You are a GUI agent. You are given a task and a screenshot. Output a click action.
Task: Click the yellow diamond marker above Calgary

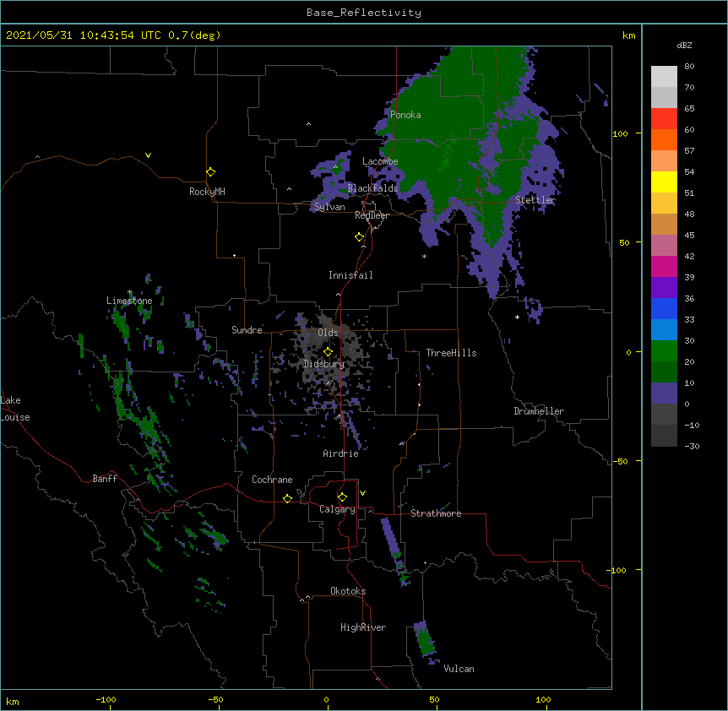pos(342,497)
